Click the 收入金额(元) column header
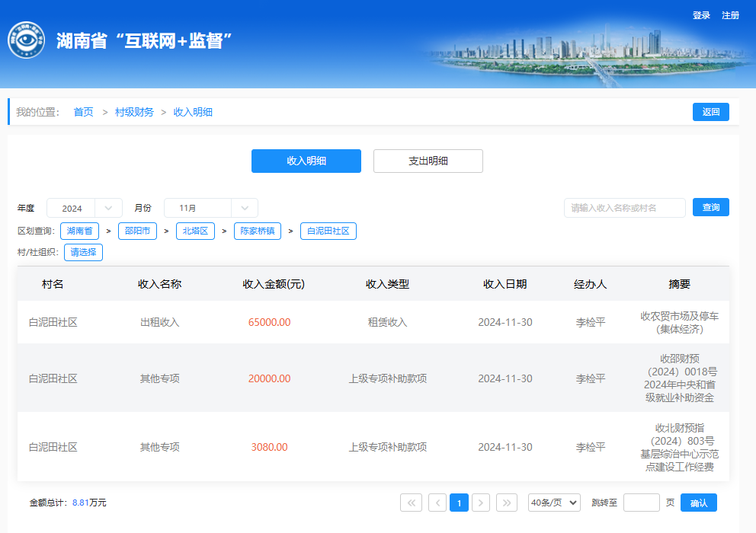The width and height of the screenshot is (756, 533). [274, 284]
